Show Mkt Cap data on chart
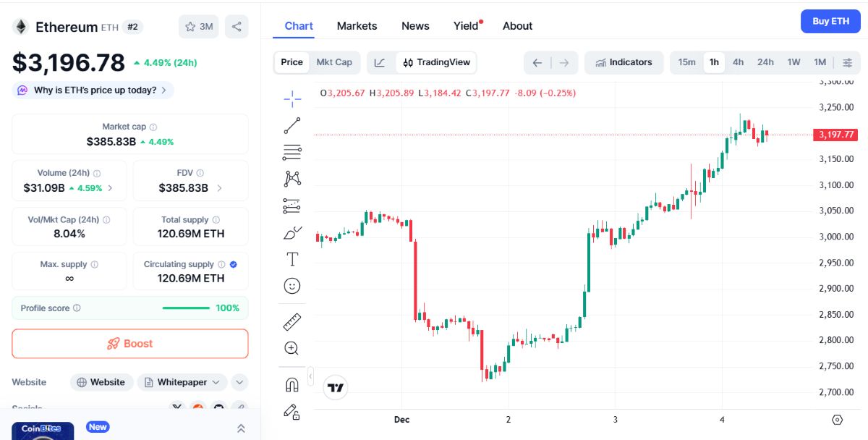 (x=334, y=62)
